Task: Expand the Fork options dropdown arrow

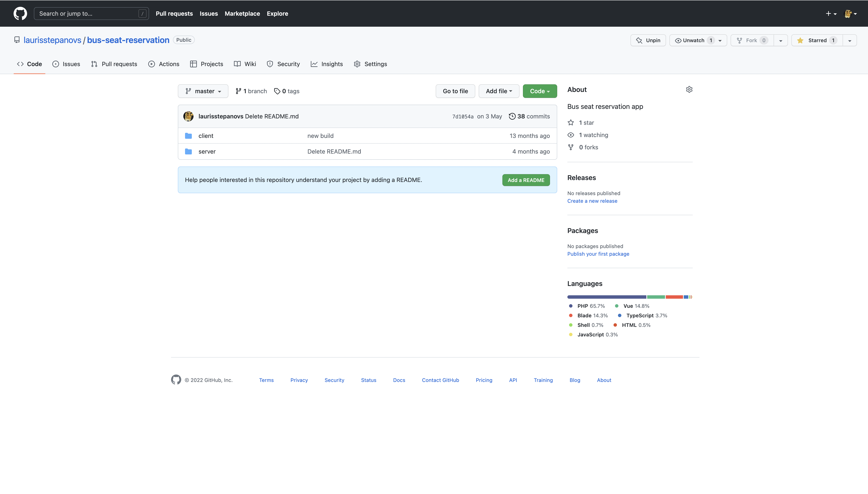Action: tap(781, 40)
